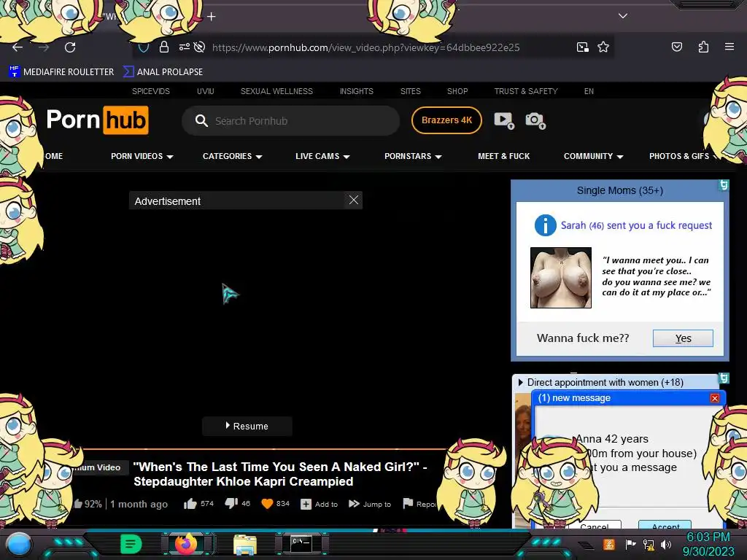Open the network tray icon
Viewport: 747px width, 560px height.
[x=649, y=544]
